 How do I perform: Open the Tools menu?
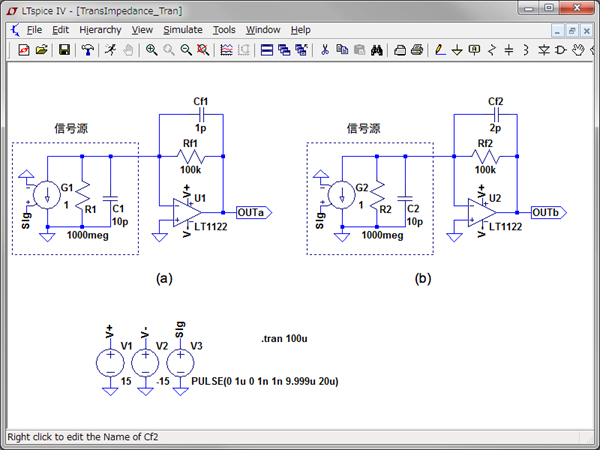pos(225,30)
